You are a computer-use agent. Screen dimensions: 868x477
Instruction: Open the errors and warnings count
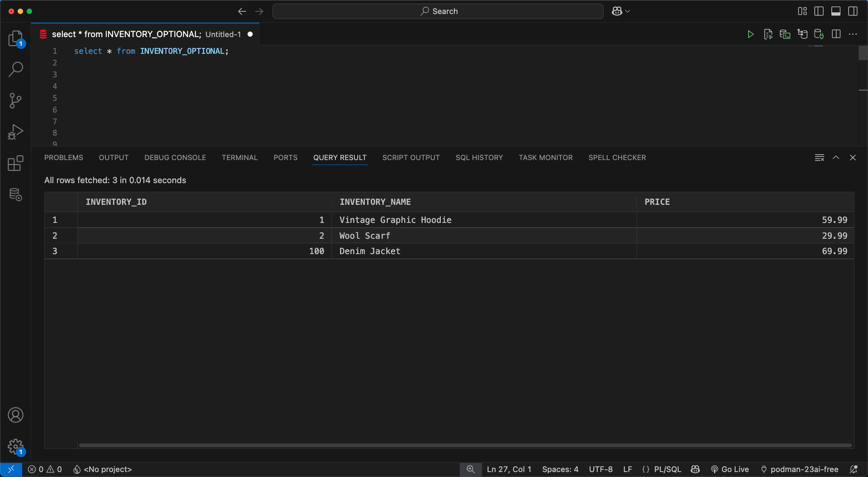tap(45, 469)
